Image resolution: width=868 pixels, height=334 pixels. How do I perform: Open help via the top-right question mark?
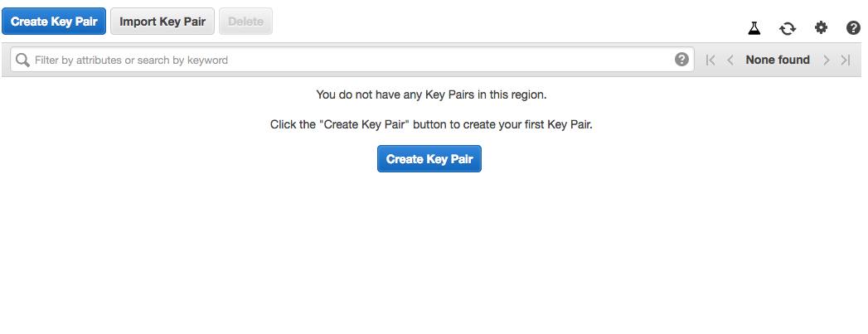pos(853,28)
